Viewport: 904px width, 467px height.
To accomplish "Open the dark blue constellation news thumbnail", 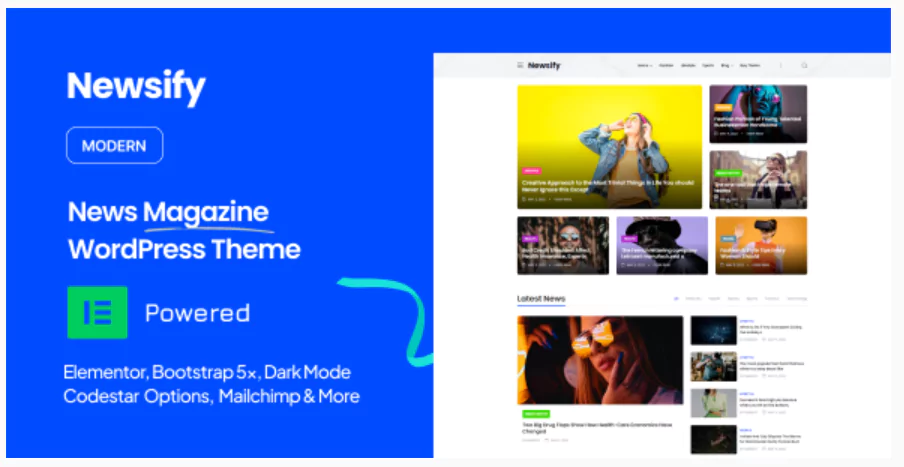I will pyautogui.click(x=714, y=330).
